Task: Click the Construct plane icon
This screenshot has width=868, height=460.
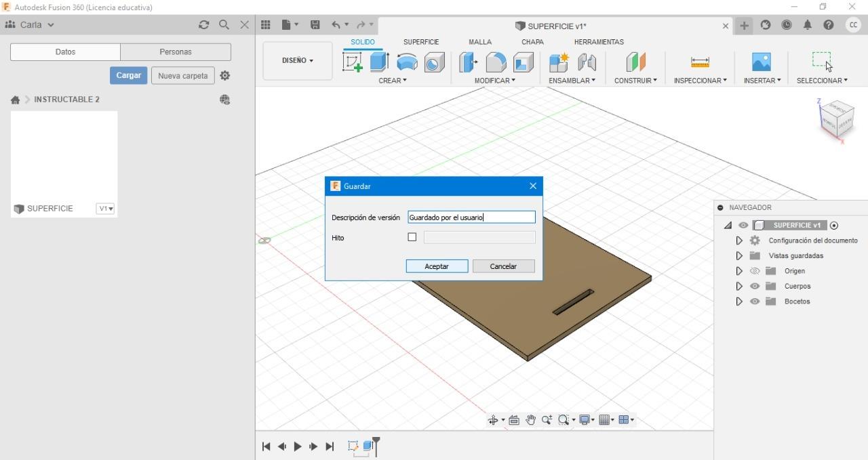Action: [635, 62]
